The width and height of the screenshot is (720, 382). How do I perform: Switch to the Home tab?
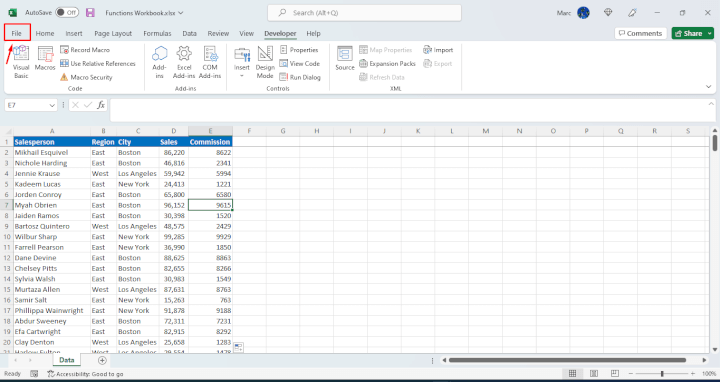[x=45, y=33]
